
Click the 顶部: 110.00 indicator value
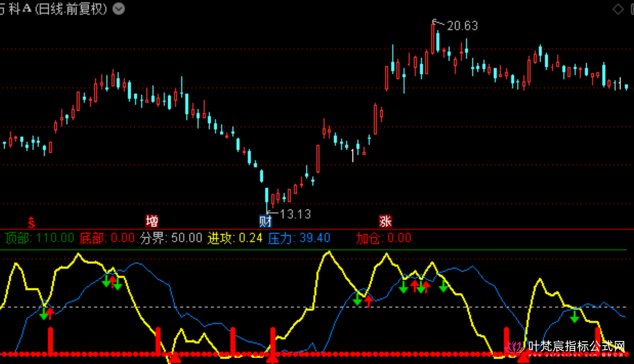click(40, 238)
